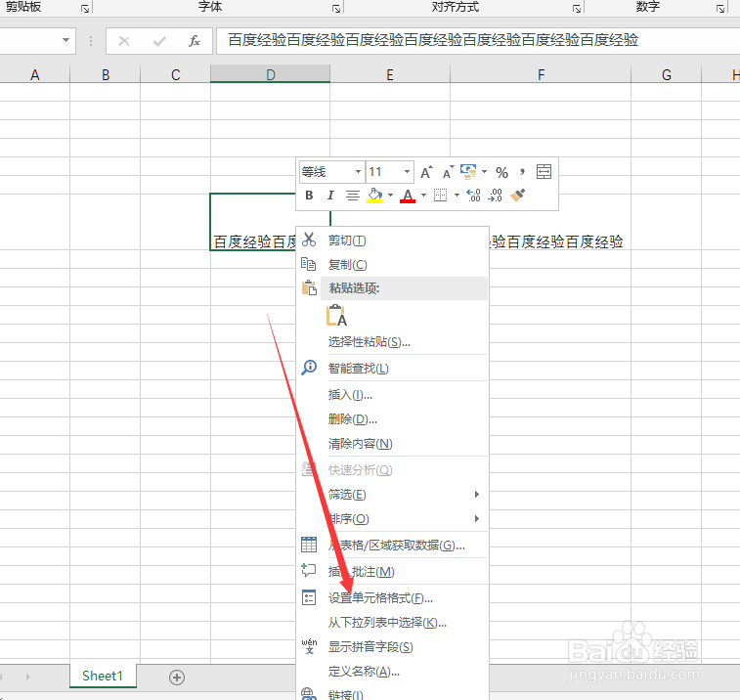The height and width of the screenshot is (700, 740).
Task: Click the formula bar cancel X
Action: pos(124,41)
